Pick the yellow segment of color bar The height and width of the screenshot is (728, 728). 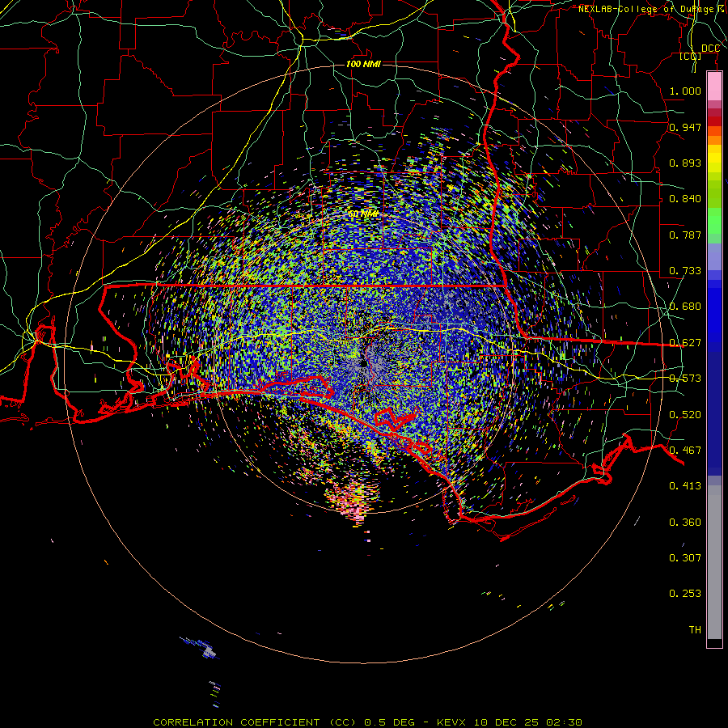(x=714, y=159)
